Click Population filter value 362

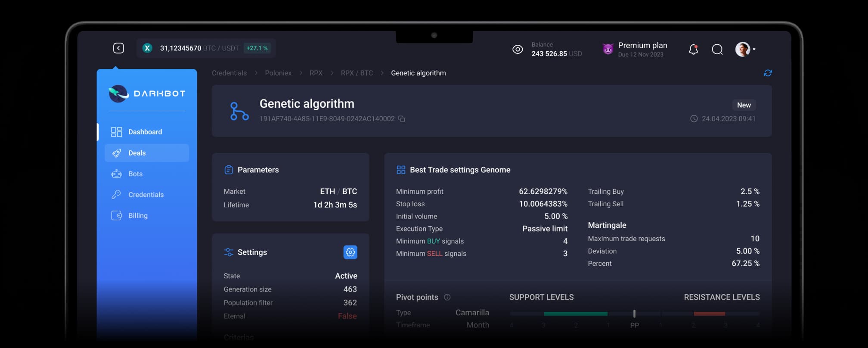(x=350, y=303)
